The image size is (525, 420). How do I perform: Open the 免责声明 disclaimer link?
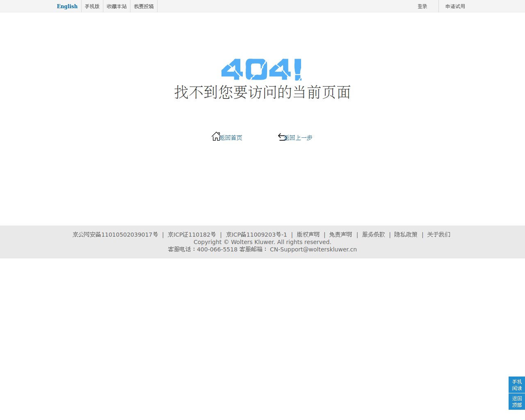(x=340, y=235)
